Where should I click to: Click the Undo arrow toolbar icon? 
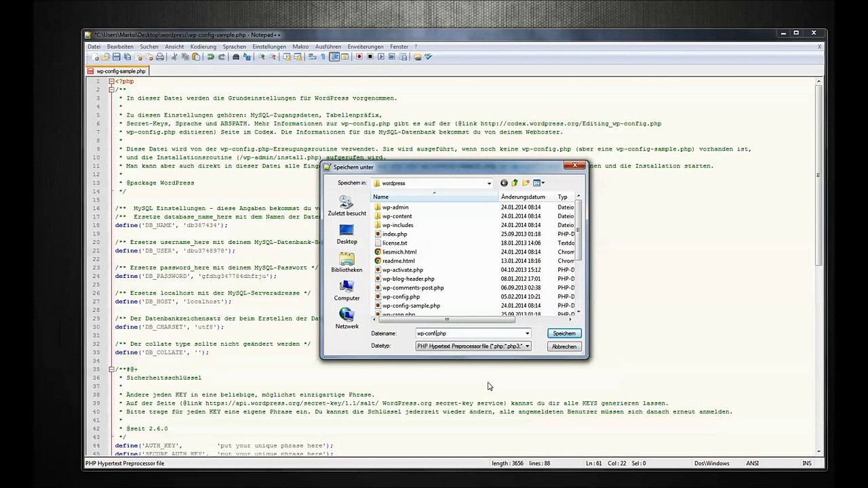pos(210,57)
